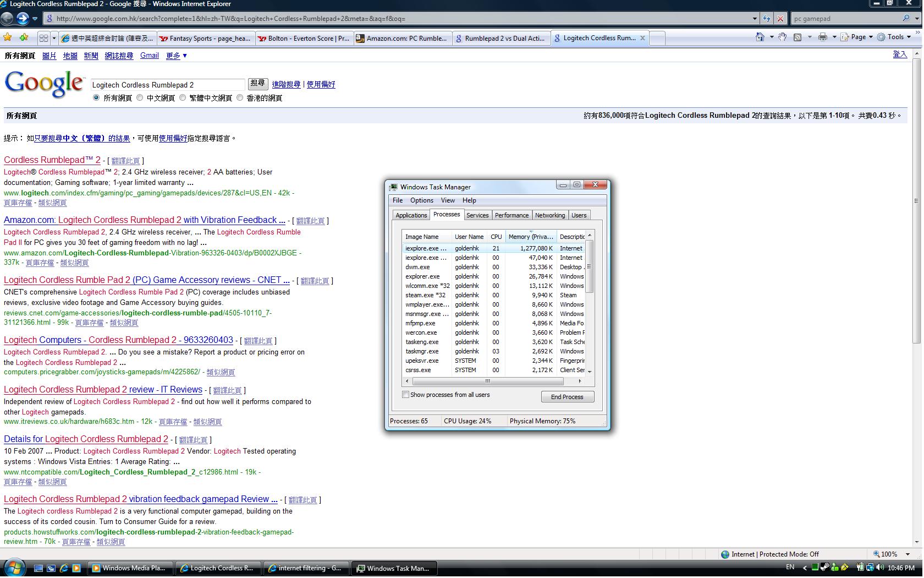924x578 pixels.
Task: Select the 香港的網頁 radio button
Action: pyautogui.click(x=240, y=98)
